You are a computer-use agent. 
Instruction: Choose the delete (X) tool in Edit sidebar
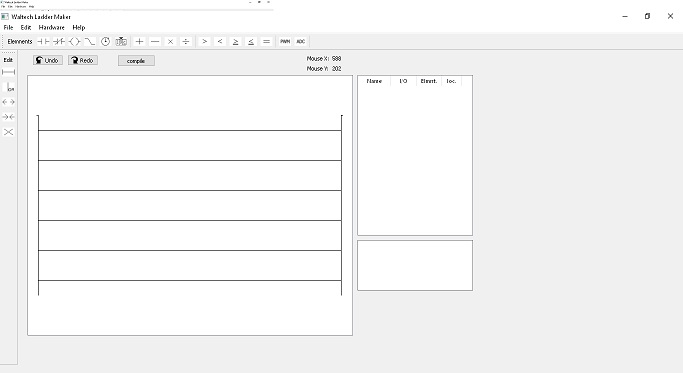point(8,132)
